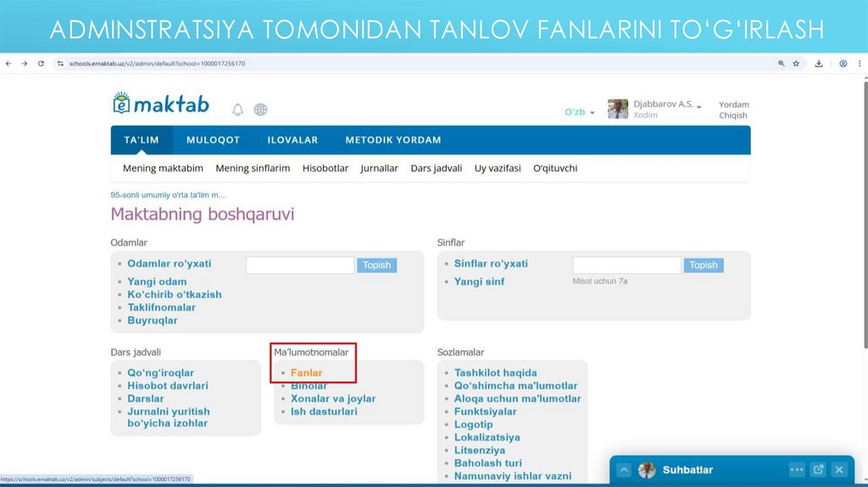Image resolution: width=868 pixels, height=487 pixels.
Task: Pop out Suhbatlar chat window
Action: (818, 470)
